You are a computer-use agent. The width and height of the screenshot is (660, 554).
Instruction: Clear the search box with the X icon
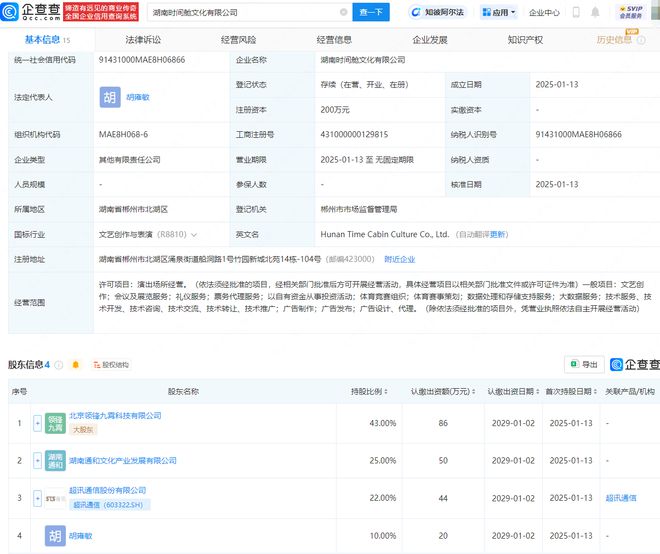[343, 12]
